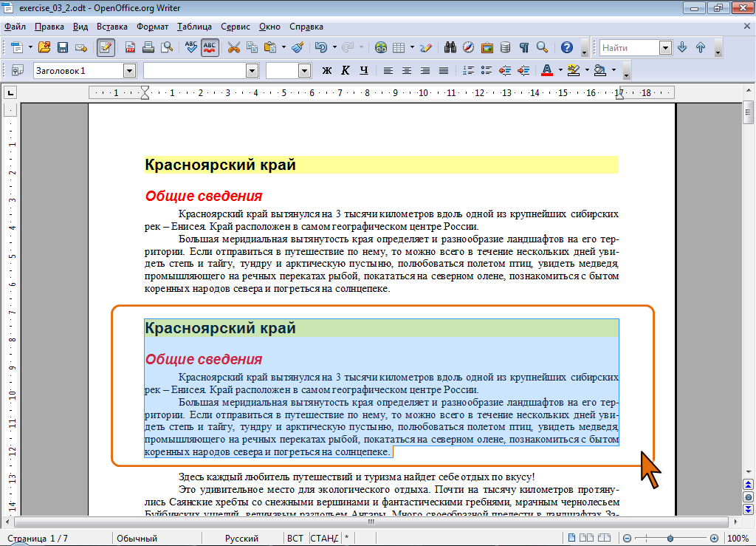Click the СТАНД selection mode field

coord(324,539)
